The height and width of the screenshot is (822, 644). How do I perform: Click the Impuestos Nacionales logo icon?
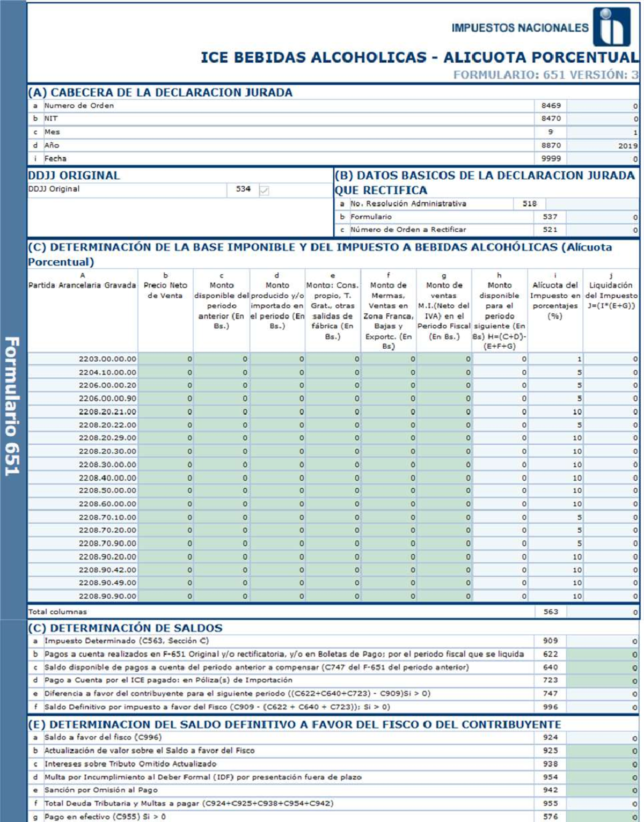point(611,27)
